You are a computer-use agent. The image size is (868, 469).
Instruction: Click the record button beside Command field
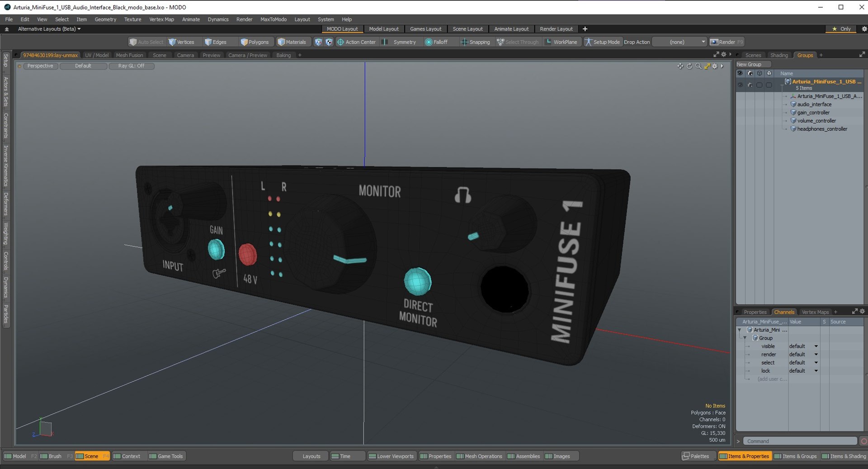click(x=863, y=441)
